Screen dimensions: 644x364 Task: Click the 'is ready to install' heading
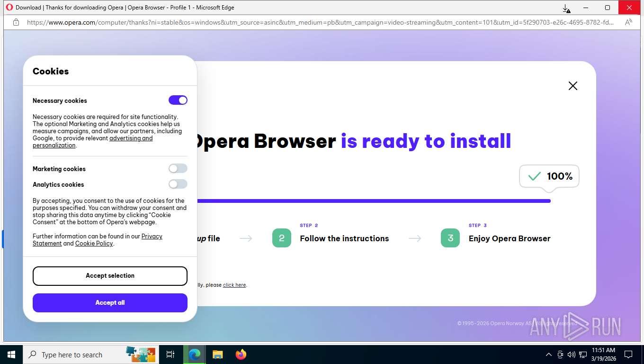[426, 141]
